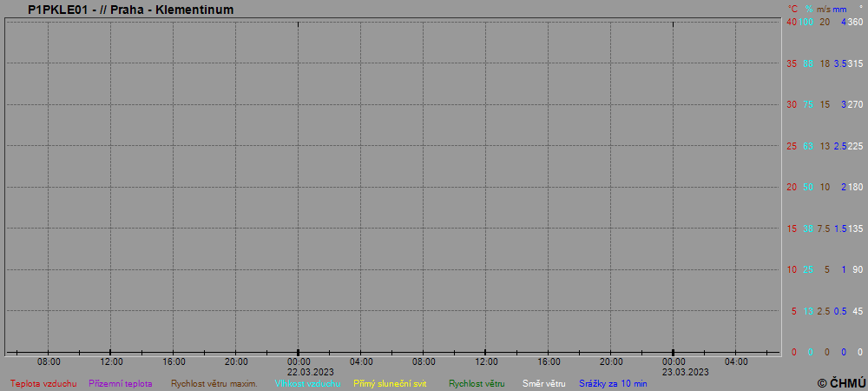Select the 23.03.2023 date marker
The image size is (868, 391).
click(674, 371)
